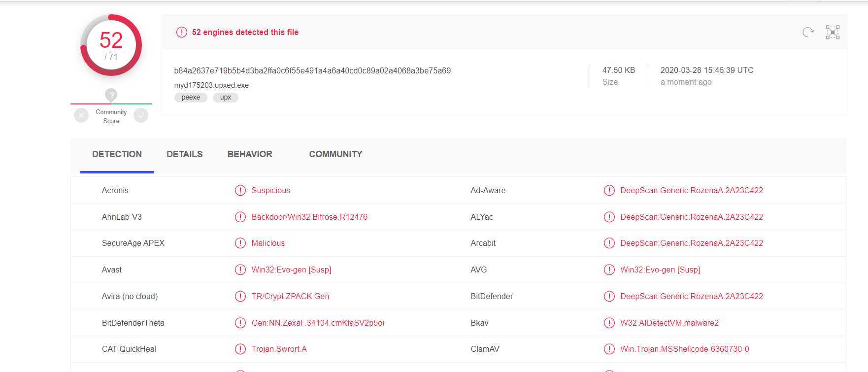Click the Trojan.Swrort.A result
The height and width of the screenshot is (372, 868).
pos(279,349)
